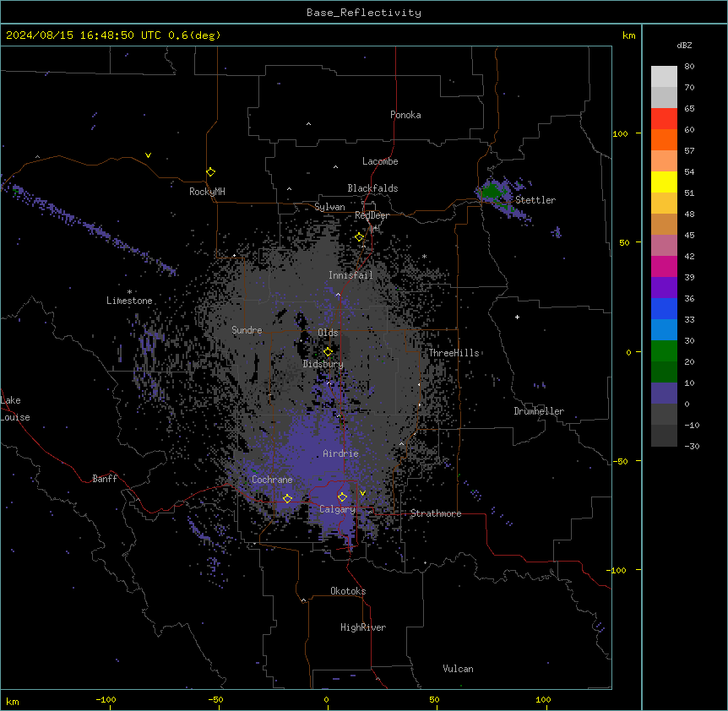Screen dimensions: 728x711
Task: Select the white plus marker north of Drumheller
Action: 517,317
